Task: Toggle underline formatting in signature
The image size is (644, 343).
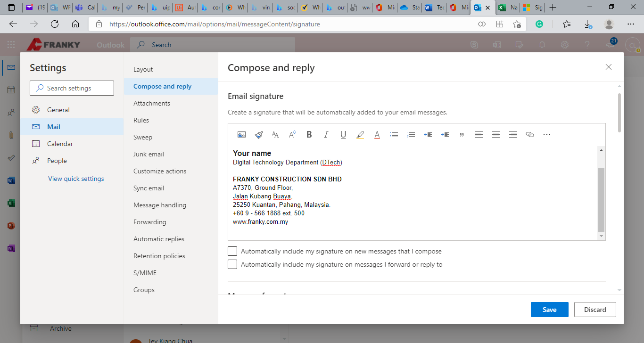Action: (343, 135)
